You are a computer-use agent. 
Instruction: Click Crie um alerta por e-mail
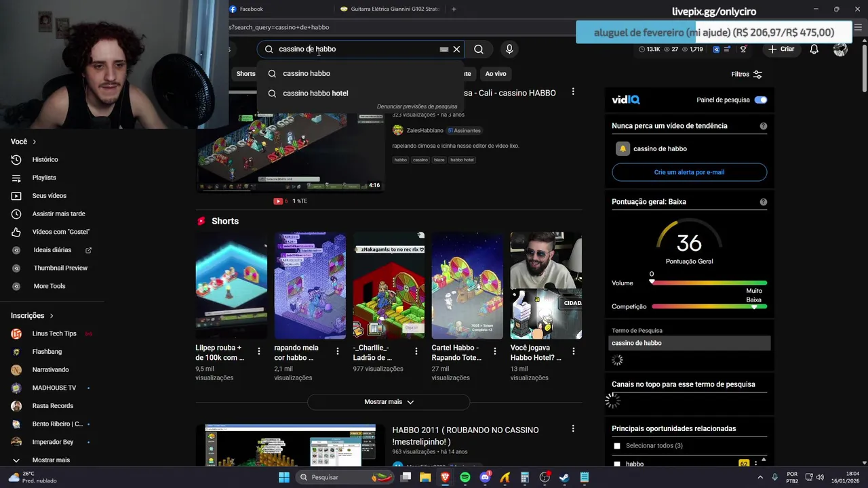689,172
